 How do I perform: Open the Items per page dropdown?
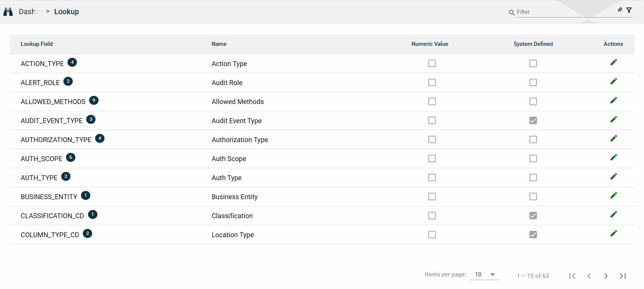click(x=485, y=274)
